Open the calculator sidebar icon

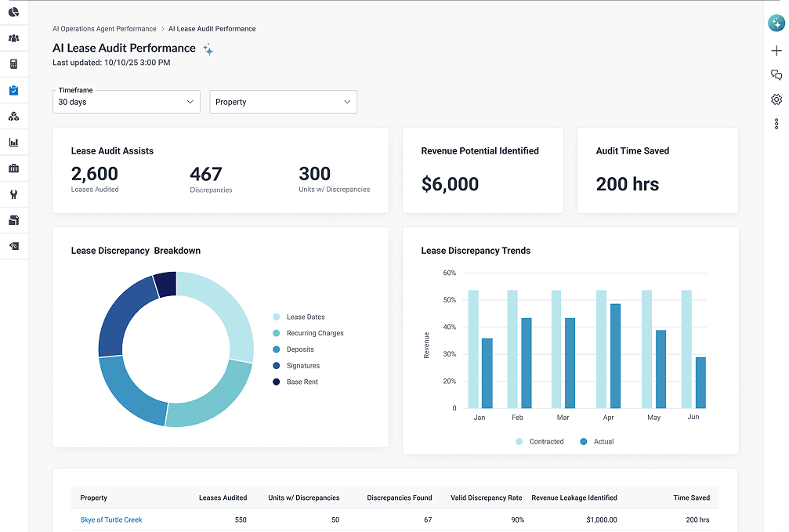(x=13, y=64)
